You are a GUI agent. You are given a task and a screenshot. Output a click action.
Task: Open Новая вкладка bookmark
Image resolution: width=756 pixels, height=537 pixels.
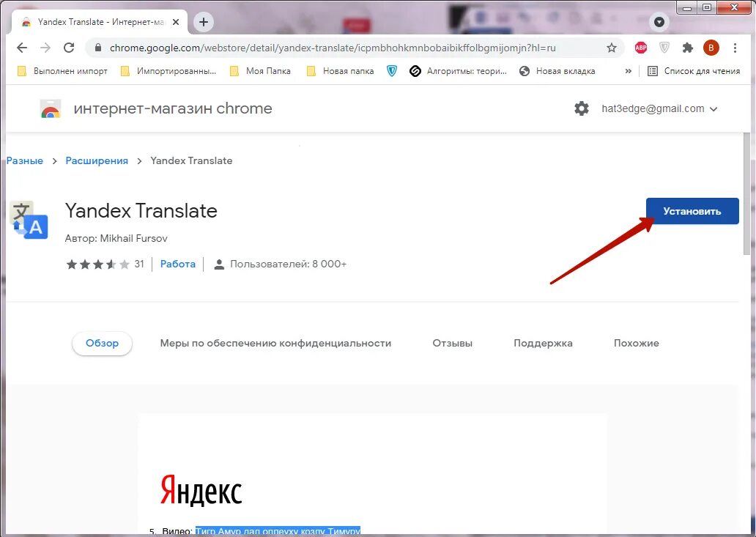[557, 71]
